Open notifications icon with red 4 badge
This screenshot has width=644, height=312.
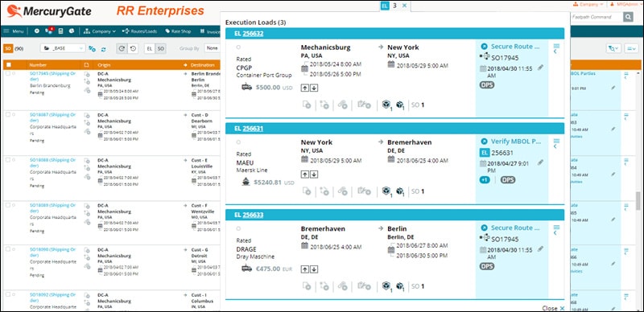pos(49,31)
